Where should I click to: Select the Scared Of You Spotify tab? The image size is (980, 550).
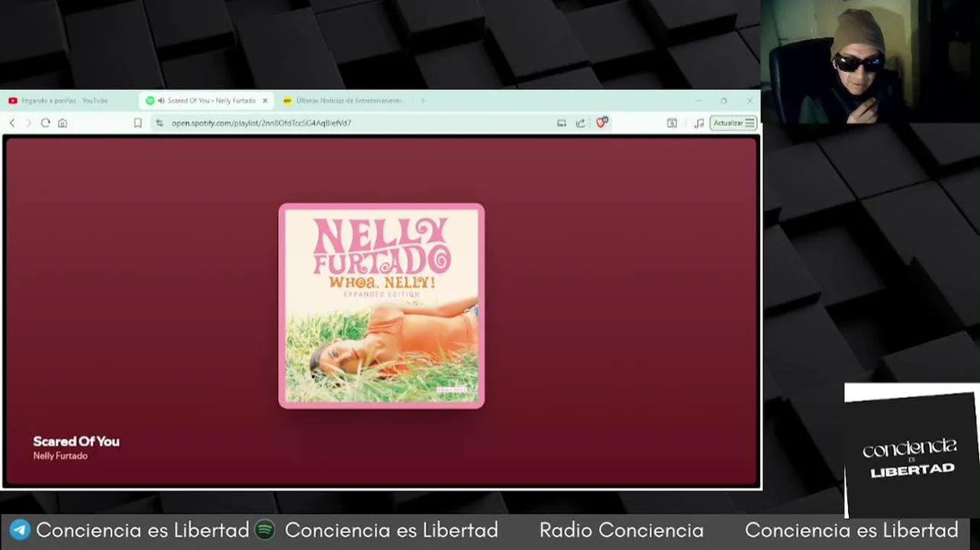tap(208, 101)
